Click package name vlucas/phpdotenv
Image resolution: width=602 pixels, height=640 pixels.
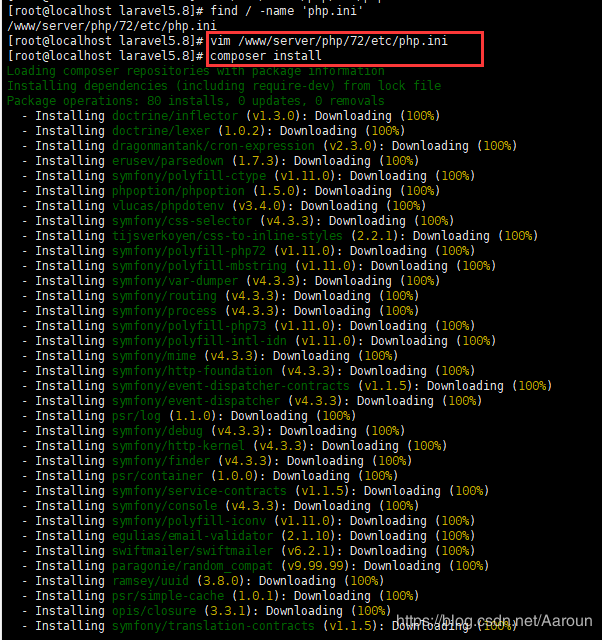coord(168,206)
